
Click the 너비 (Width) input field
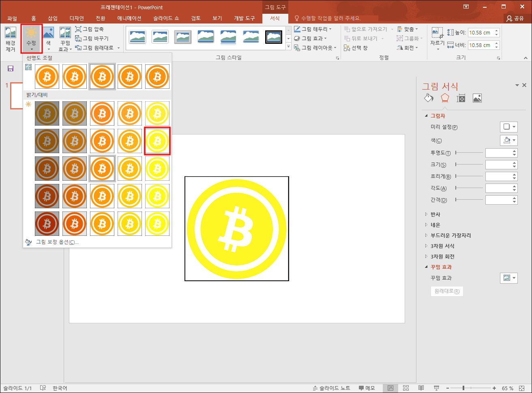pyautogui.click(x=481, y=45)
